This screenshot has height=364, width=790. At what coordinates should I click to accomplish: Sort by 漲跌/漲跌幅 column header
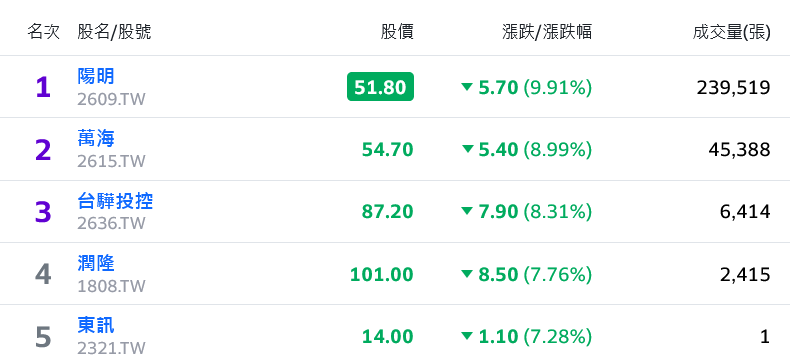point(547,32)
